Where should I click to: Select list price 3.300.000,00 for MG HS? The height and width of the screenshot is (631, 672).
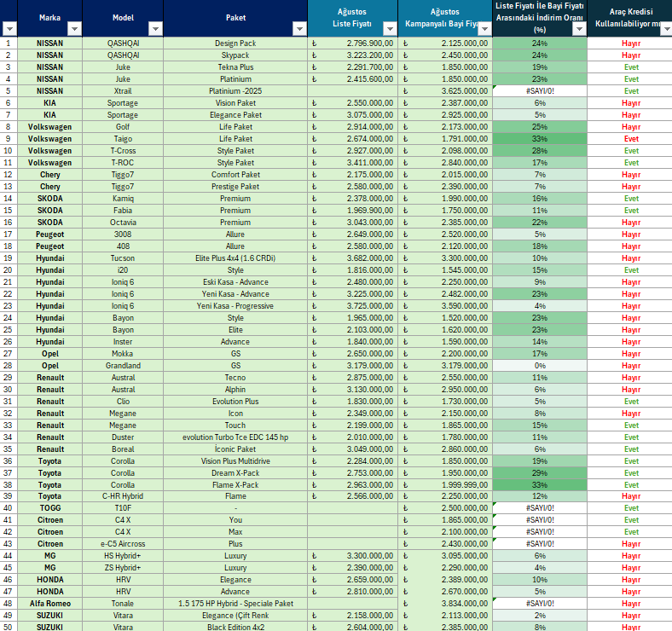coord(353,556)
